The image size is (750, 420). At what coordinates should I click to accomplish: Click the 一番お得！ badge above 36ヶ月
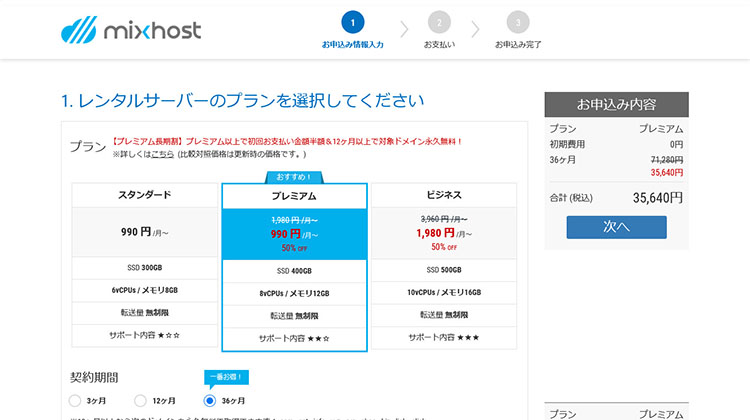click(226, 377)
